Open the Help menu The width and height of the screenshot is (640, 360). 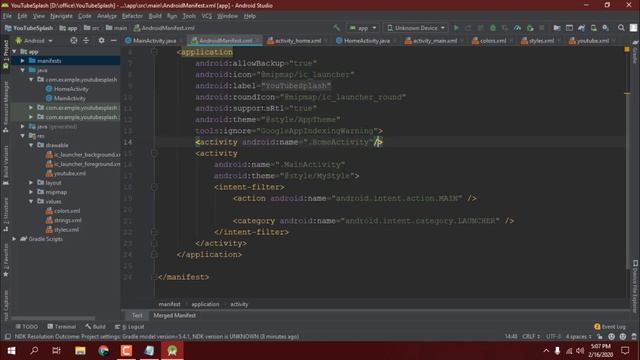tap(249, 16)
